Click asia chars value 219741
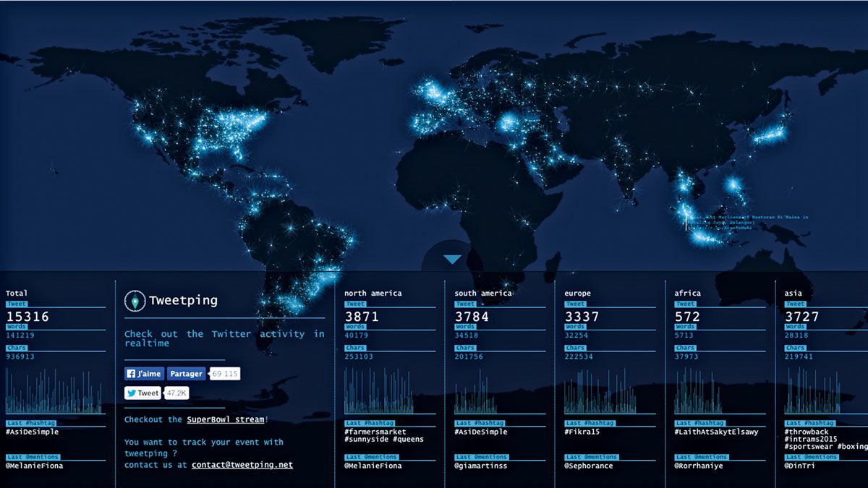 point(799,357)
